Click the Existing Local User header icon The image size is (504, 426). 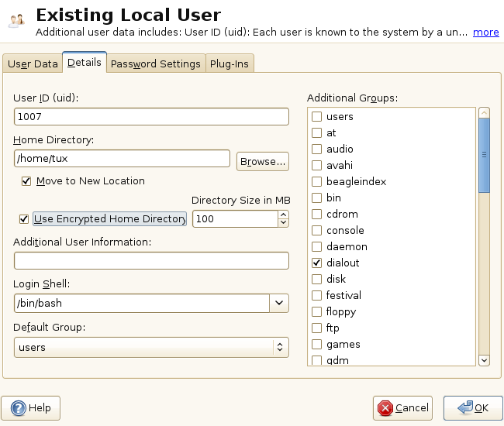point(16,19)
